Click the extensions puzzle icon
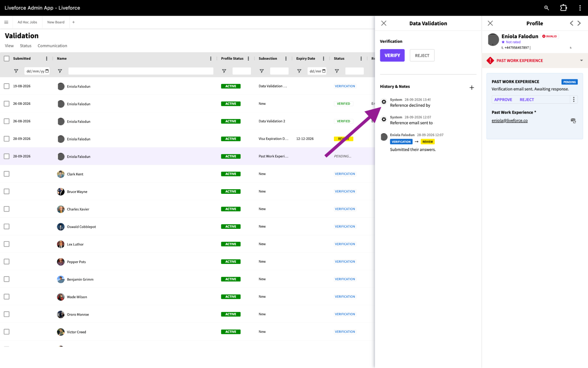 tap(563, 8)
